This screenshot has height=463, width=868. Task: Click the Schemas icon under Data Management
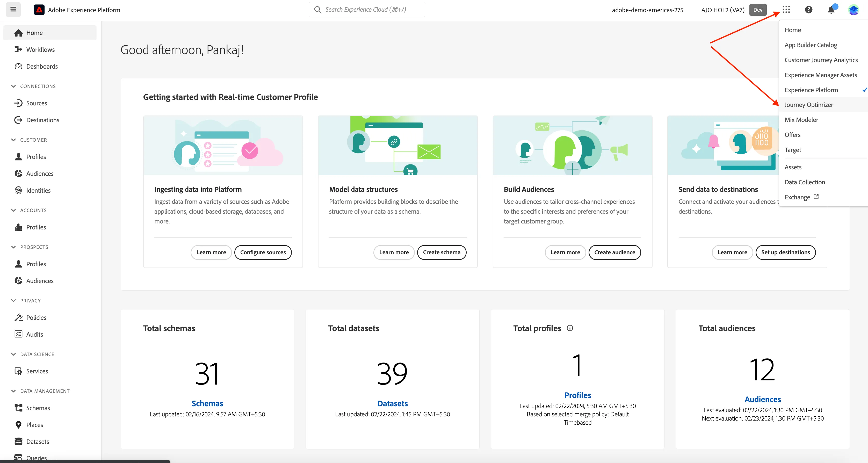coord(18,408)
